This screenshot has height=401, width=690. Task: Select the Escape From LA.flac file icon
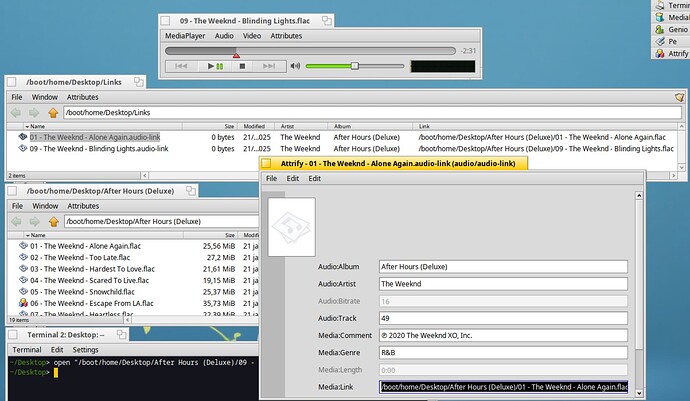pos(23,303)
